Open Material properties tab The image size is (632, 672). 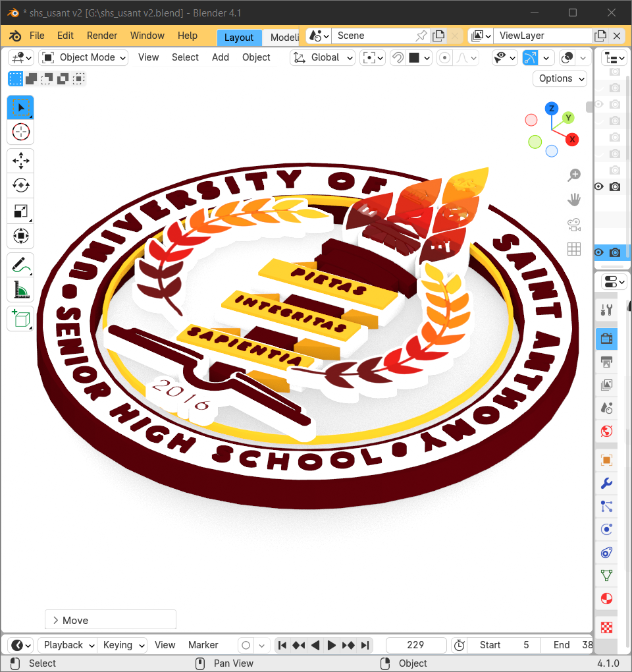[606, 599]
